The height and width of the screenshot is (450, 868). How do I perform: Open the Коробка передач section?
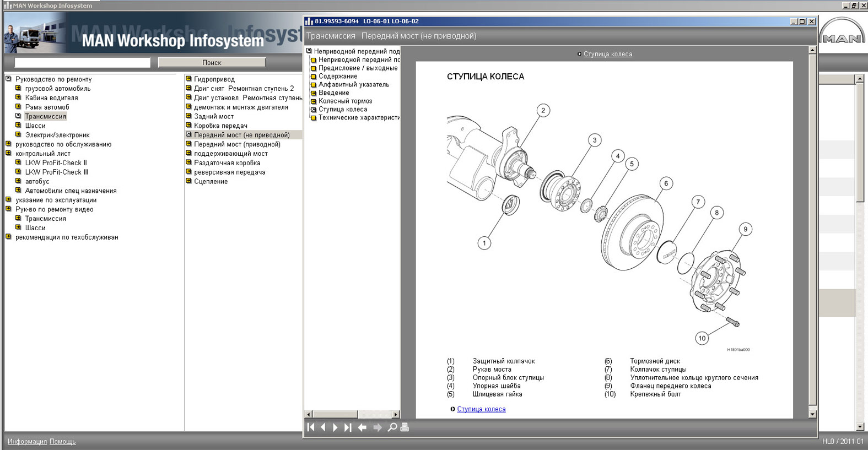pyautogui.click(x=220, y=126)
